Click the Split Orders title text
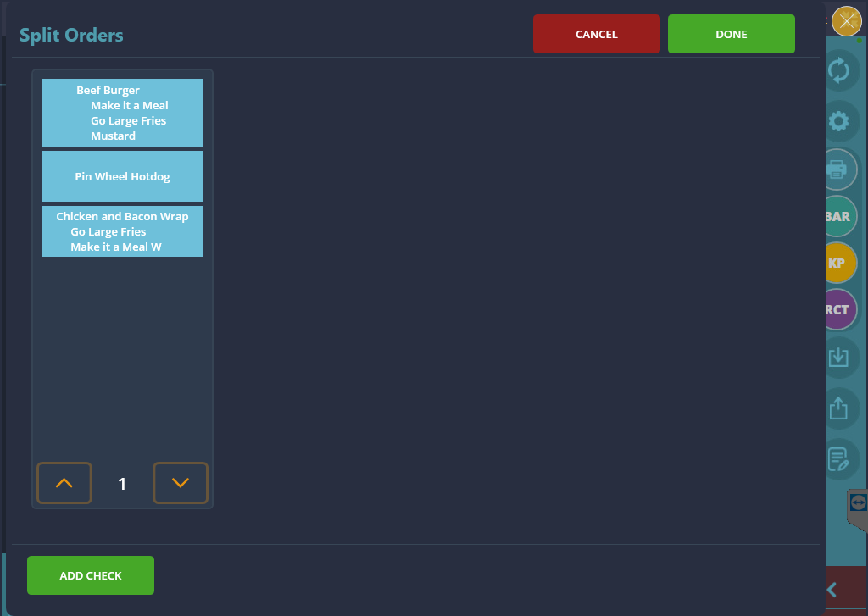The height and width of the screenshot is (616, 868). pos(71,35)
